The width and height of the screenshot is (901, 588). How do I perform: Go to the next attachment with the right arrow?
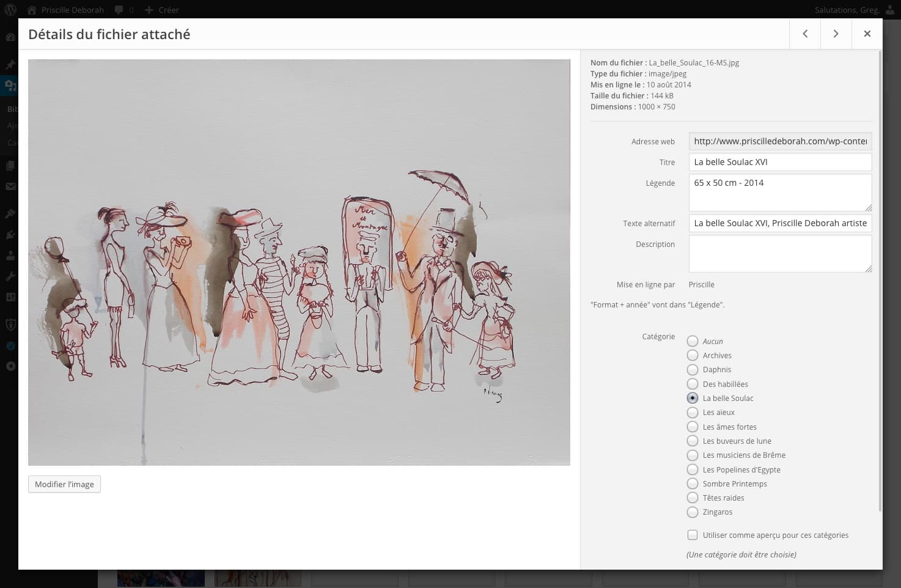coord(836,34)
